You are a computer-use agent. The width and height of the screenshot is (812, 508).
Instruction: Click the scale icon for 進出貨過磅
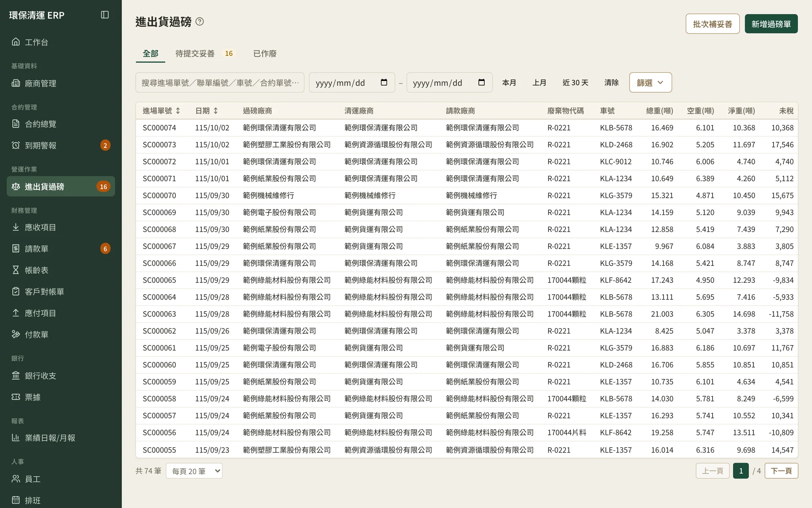[16, 186]
